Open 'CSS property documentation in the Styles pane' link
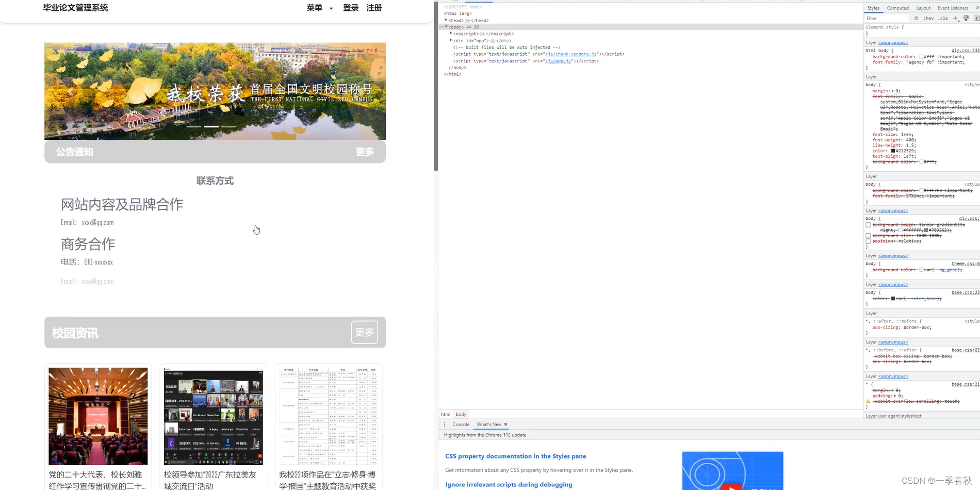This screenshot has width=980, height=490. click(x=516, y=456)
